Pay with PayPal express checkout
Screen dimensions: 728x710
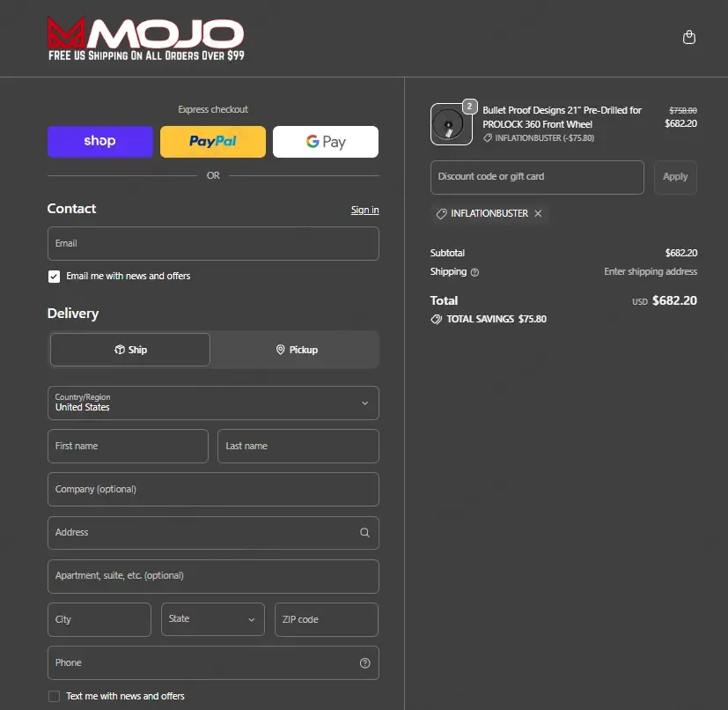[213, 141]
